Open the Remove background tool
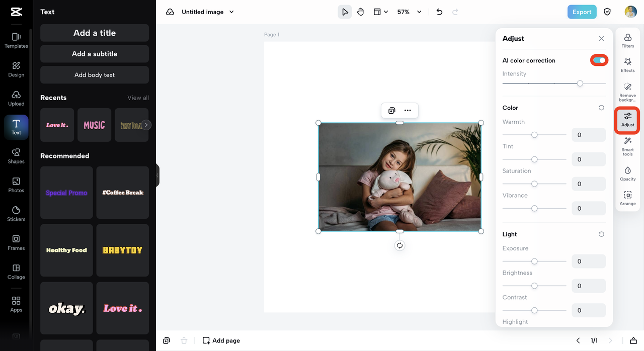Viewport: 644px width, 351px height. [628, 93]
